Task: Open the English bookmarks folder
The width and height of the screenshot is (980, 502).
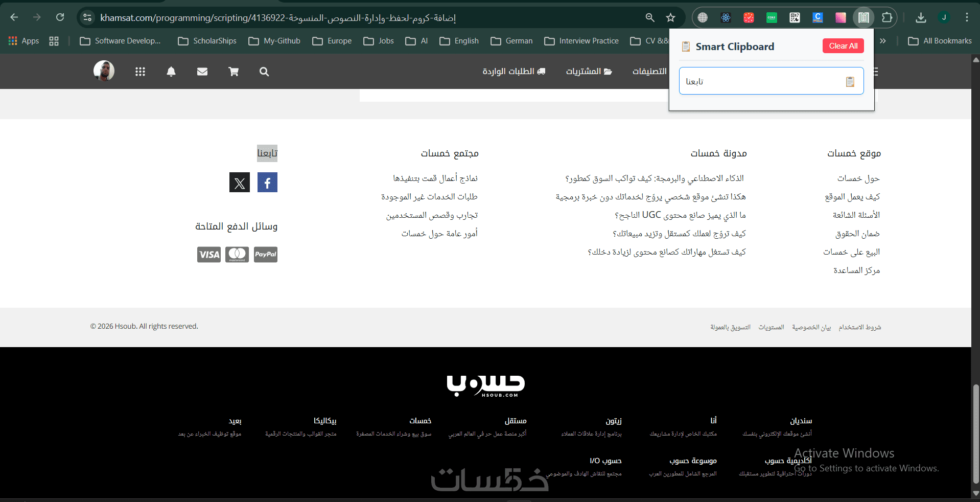Action: click(x=459, y=41)
